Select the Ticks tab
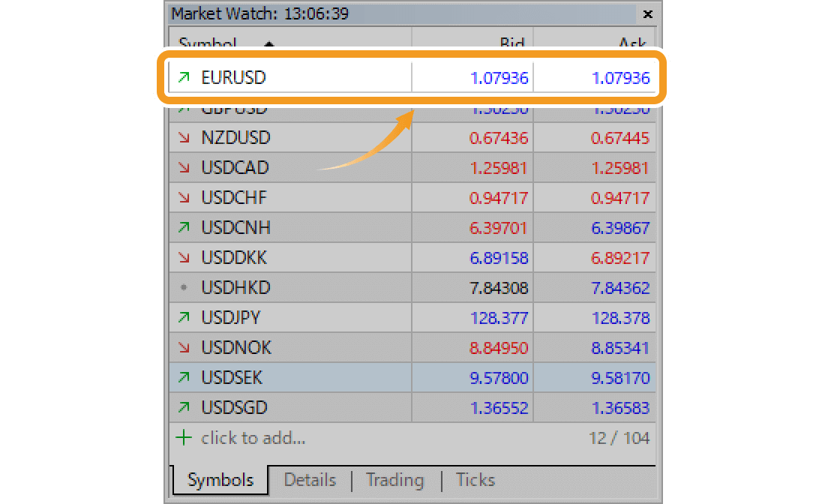This screenshot has height=504, width=825. point(475,480)
